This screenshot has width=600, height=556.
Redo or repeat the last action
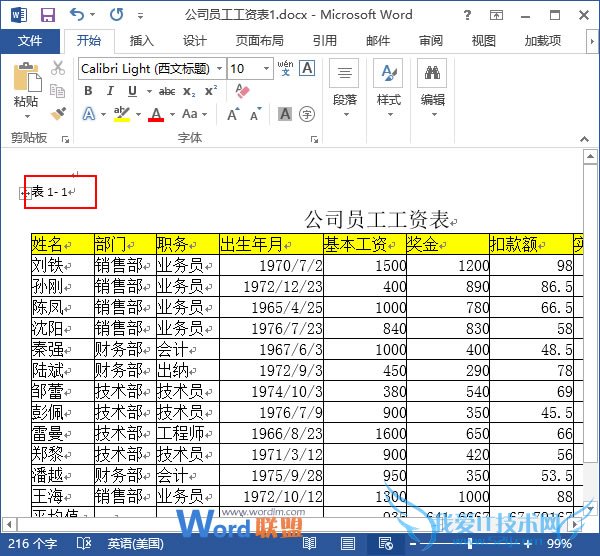pyautogui.click(x=116, y=15)
